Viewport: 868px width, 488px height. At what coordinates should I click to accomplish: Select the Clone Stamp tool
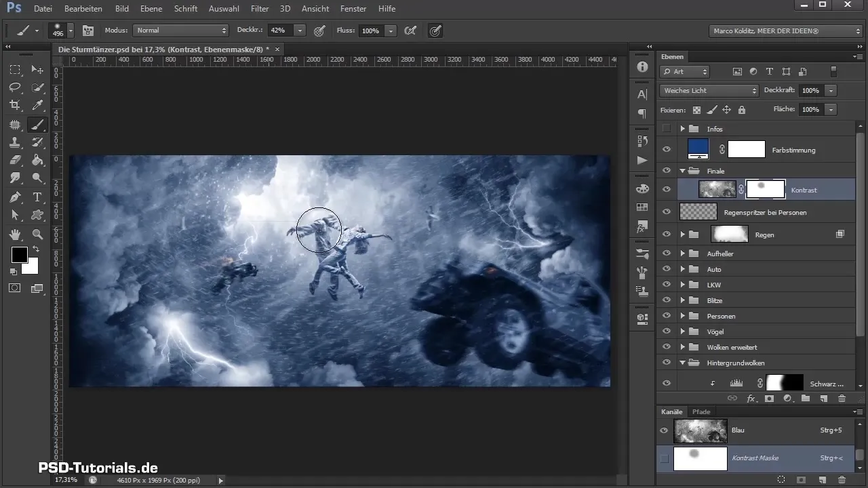[x=16, y=142]
